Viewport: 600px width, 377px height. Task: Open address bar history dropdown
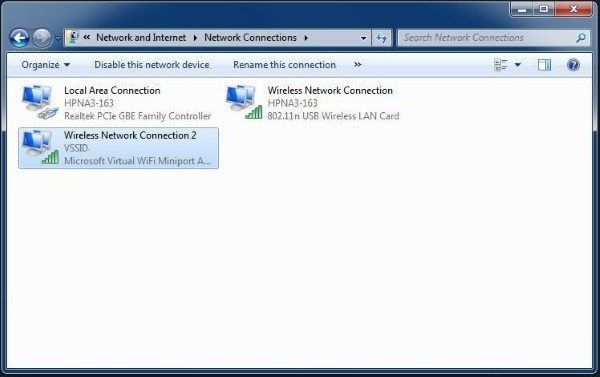[363, 38]
